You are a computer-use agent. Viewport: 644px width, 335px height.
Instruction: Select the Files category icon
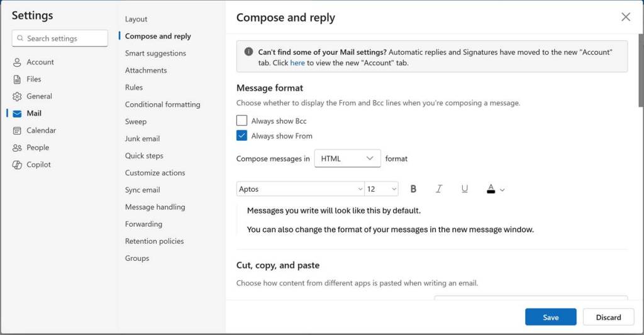click(x=17, y=79)
